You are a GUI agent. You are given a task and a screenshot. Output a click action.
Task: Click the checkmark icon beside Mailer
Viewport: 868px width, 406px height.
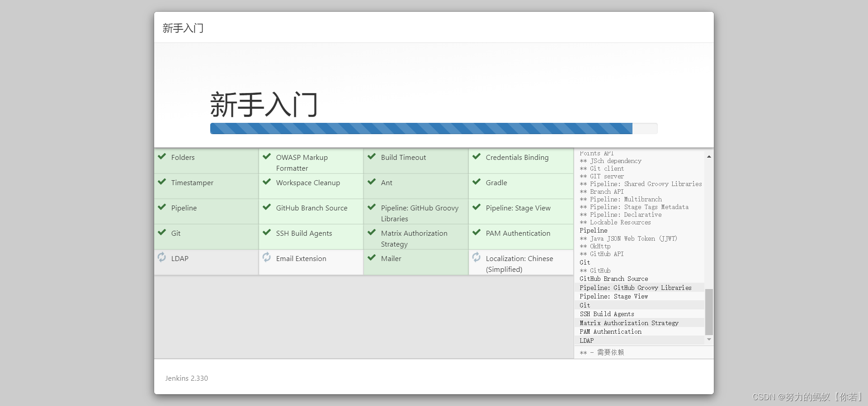pos(372,257)
